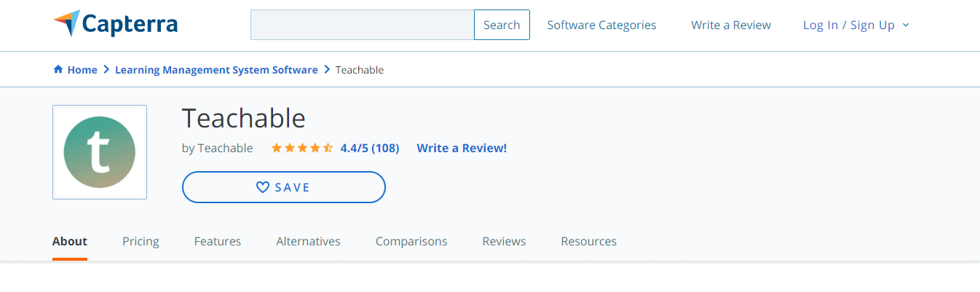Click the heart icon on Save
Screen dimensions: 980x292
[x=263, y=187]
